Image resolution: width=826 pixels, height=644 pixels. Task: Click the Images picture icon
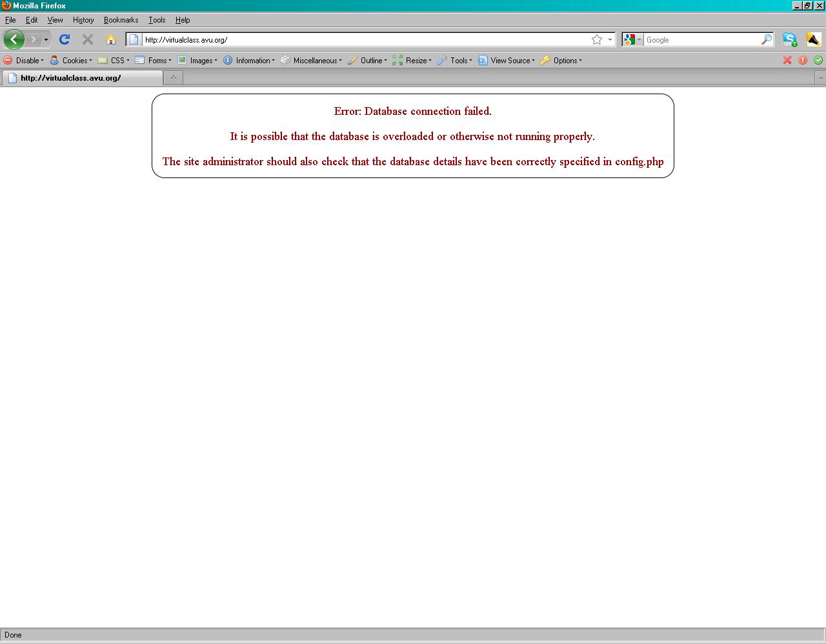click(x=182, y=60)
